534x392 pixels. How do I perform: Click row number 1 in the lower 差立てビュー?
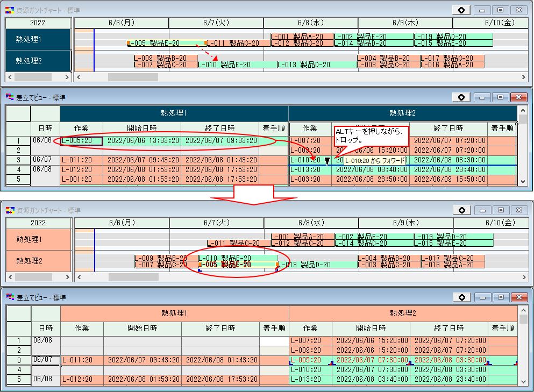(19, 340)
